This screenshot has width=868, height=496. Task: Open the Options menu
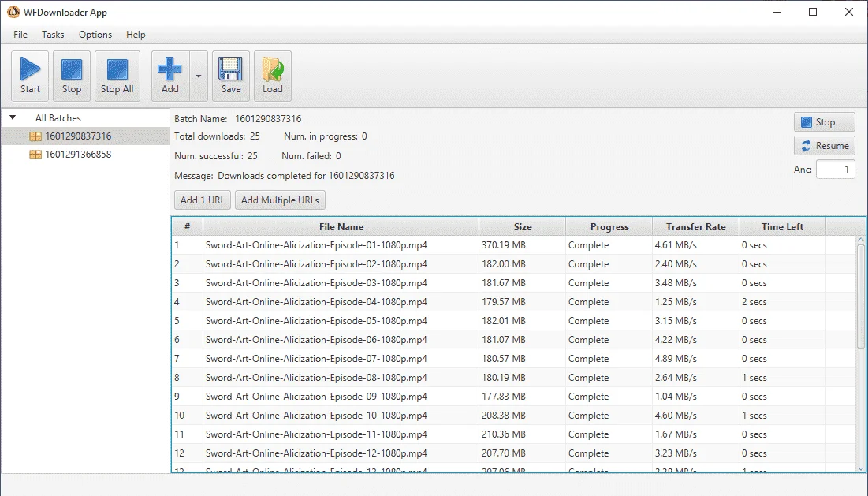[95, 35]
